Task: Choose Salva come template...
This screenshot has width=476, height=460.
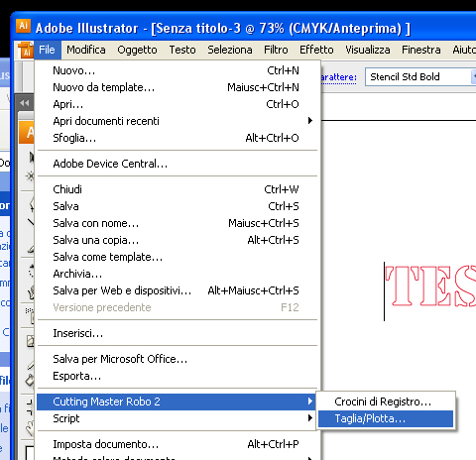Action: (178, 257)
